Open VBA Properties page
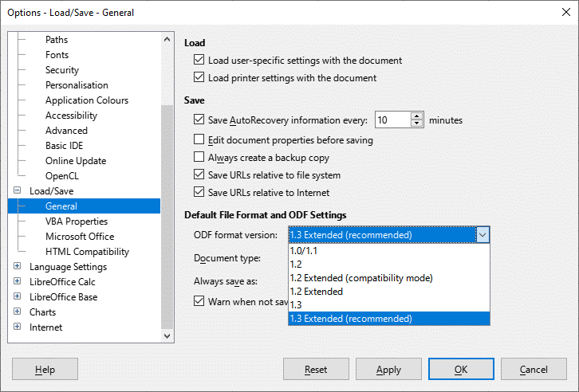 tap(77, 221)
